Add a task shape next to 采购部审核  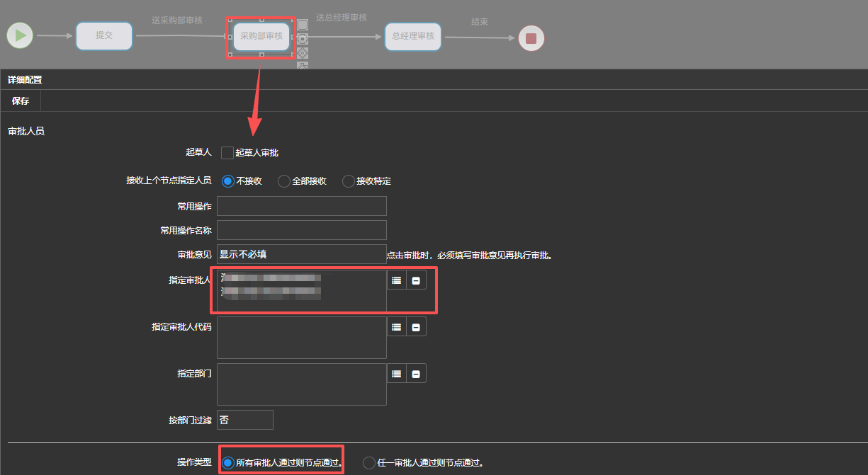[x=303, y=25]
